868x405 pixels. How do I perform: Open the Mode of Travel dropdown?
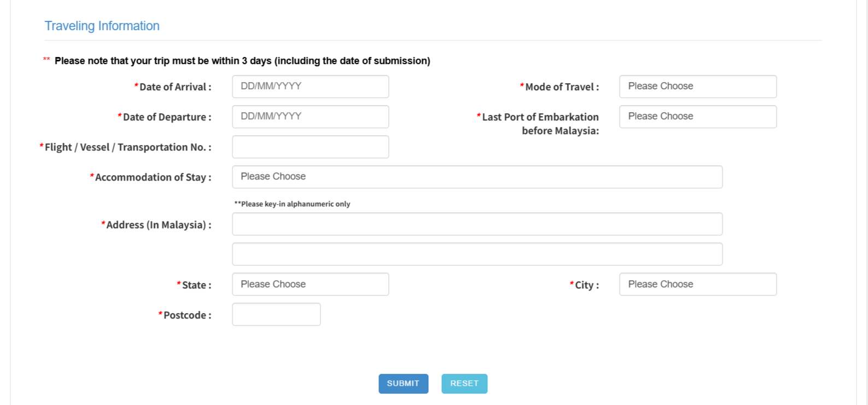697,86
